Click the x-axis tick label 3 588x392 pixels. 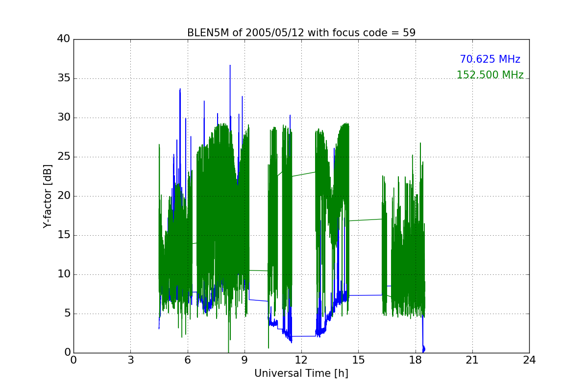point(130,360)
